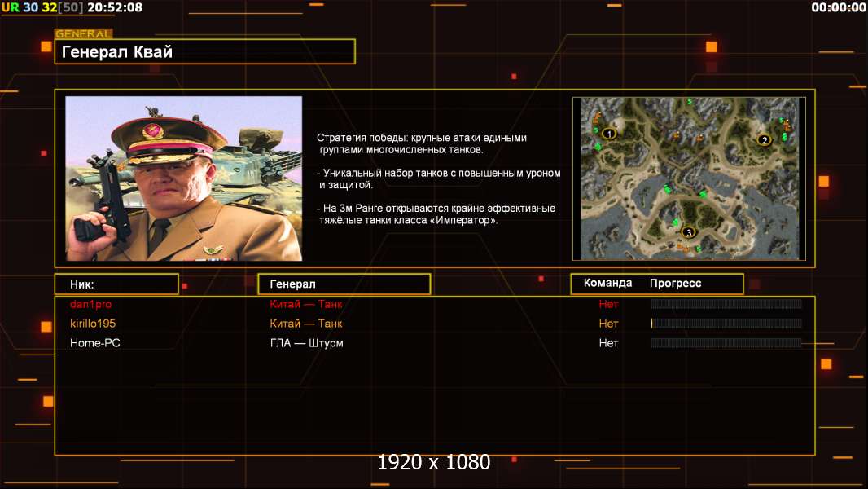This screenshot has height=489, width=868.
Task: Click Home-PC's loading progress bar
Action: tap(726, 343)
